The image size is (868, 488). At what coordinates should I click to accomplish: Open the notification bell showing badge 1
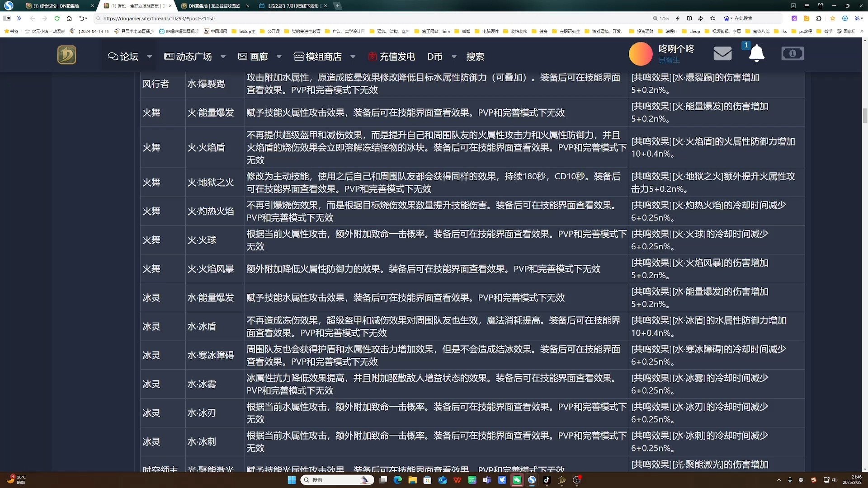click(x=756, y=53)
